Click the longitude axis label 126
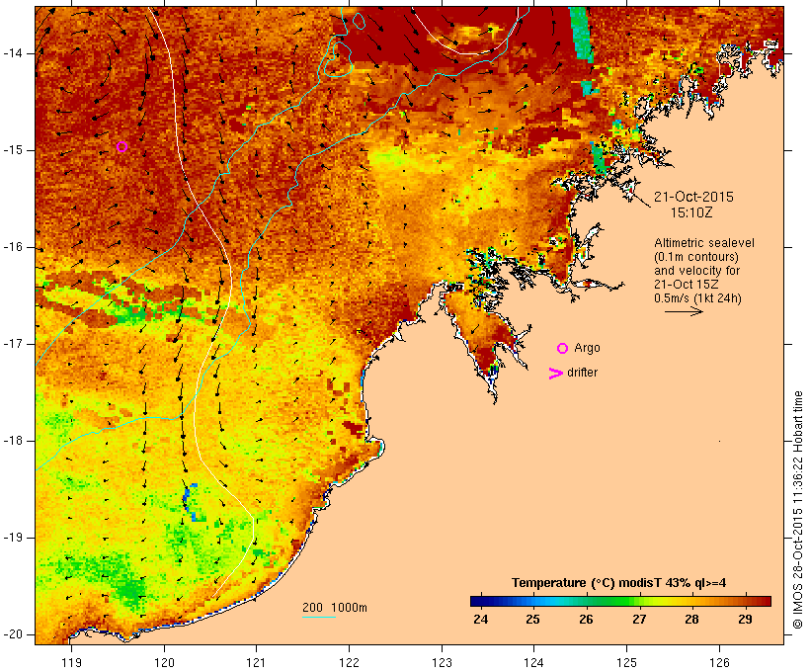 pos(719,662)
